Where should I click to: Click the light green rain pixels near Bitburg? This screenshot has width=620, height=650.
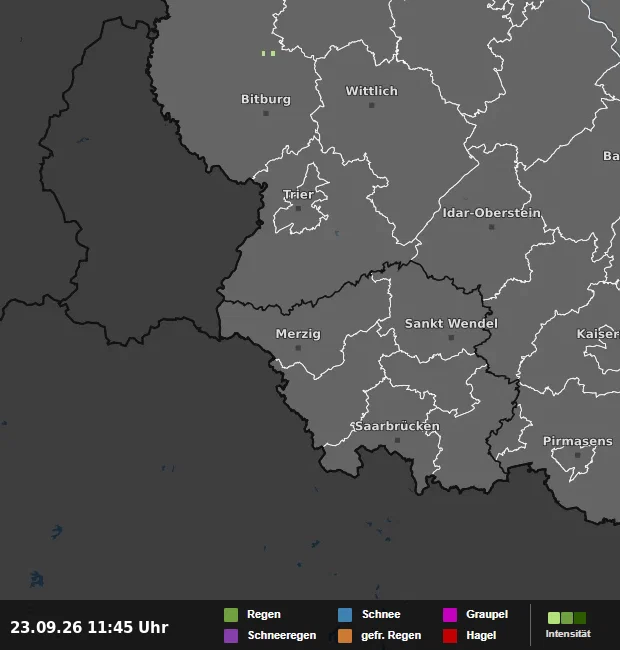click(268, 53)
